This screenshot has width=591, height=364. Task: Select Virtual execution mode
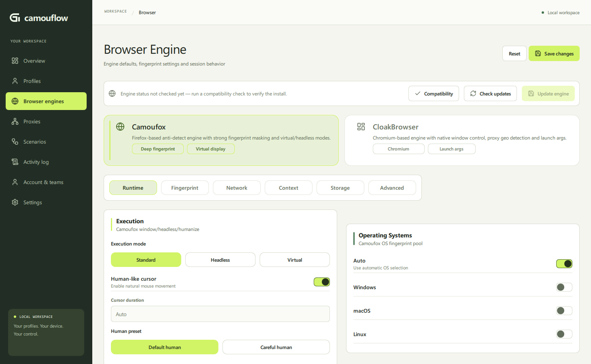point(295,260)
